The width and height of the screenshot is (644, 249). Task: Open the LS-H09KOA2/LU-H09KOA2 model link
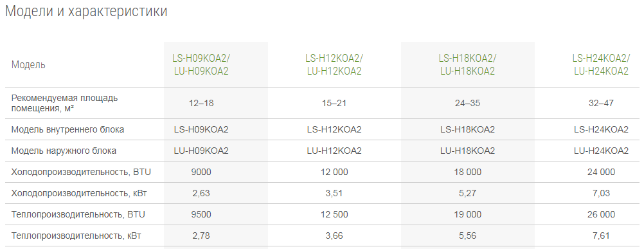click(x=201, y=64)
